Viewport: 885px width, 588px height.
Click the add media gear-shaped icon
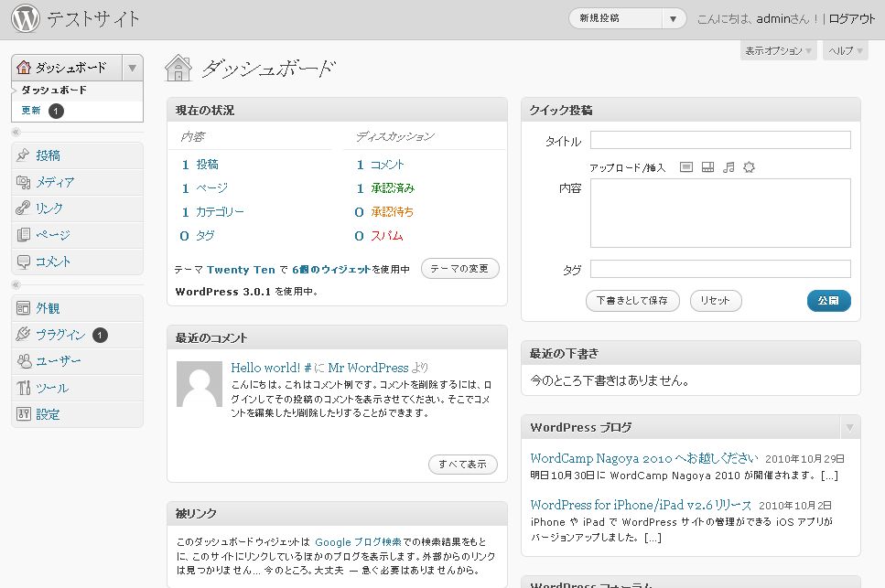point(749,166)
